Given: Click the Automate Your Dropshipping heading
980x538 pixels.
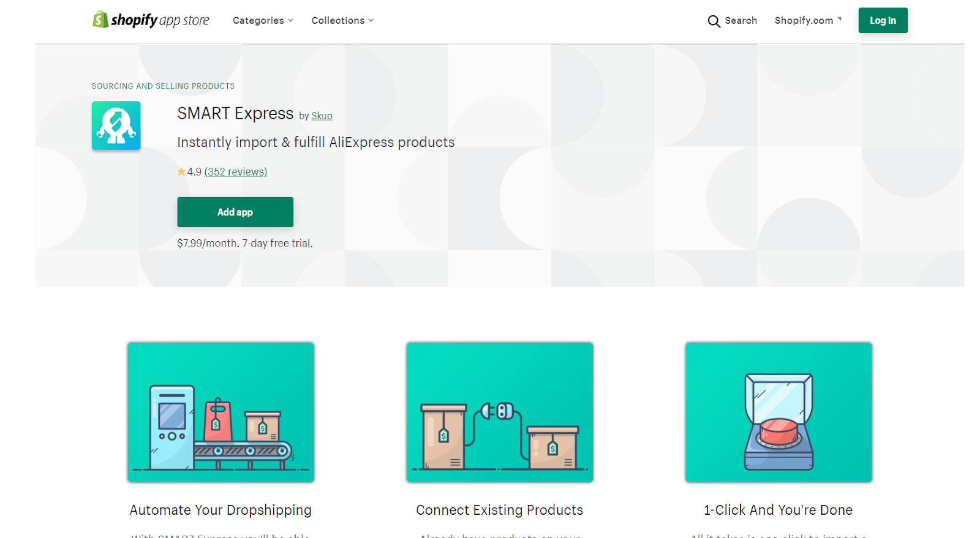Looking at the screenshot, I should click(221, 510).
